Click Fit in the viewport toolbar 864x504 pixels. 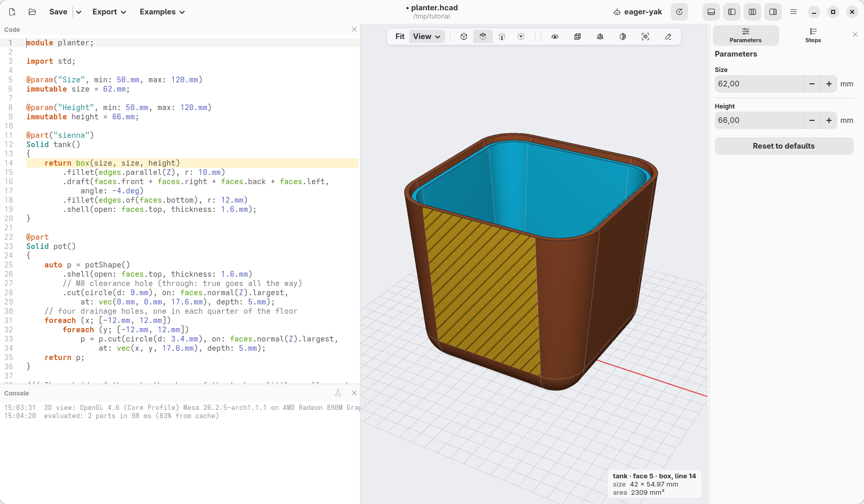400,37
